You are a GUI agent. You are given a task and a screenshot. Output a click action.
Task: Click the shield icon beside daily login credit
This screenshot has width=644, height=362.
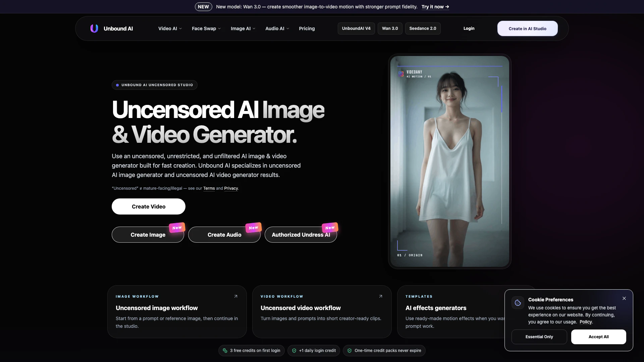[294, 351]
